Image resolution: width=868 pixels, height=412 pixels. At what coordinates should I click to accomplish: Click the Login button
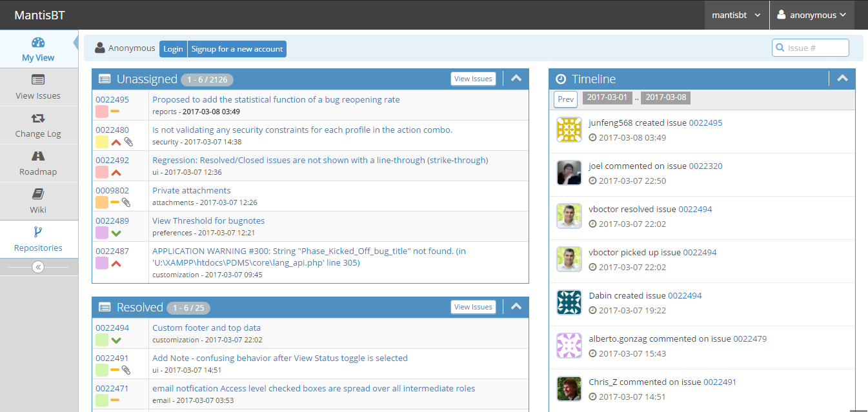click(x=173, y=49)
